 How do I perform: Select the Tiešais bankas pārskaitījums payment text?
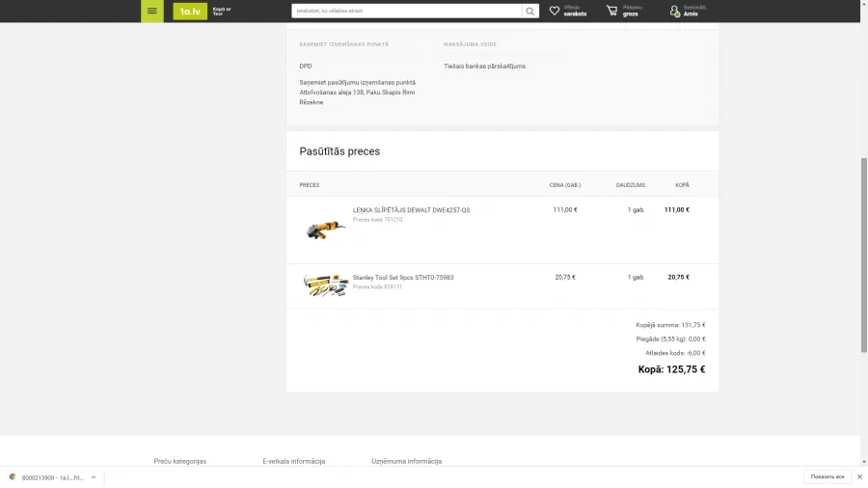point(484,66)
